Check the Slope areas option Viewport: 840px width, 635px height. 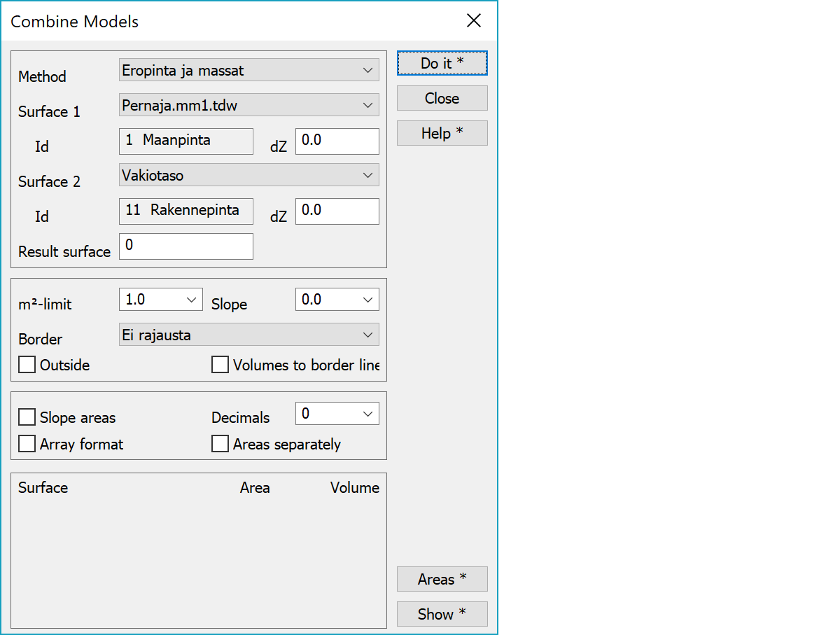click(27, 417)
